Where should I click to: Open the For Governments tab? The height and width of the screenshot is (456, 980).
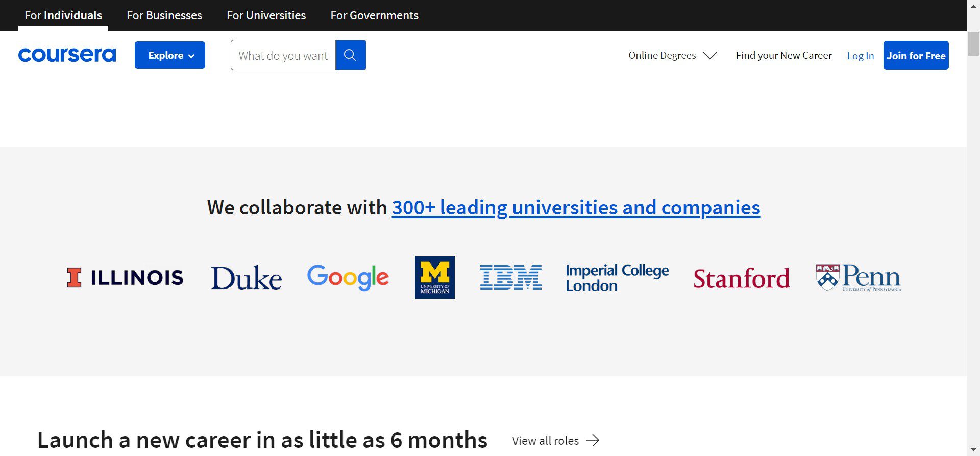[x=374, y=15]
